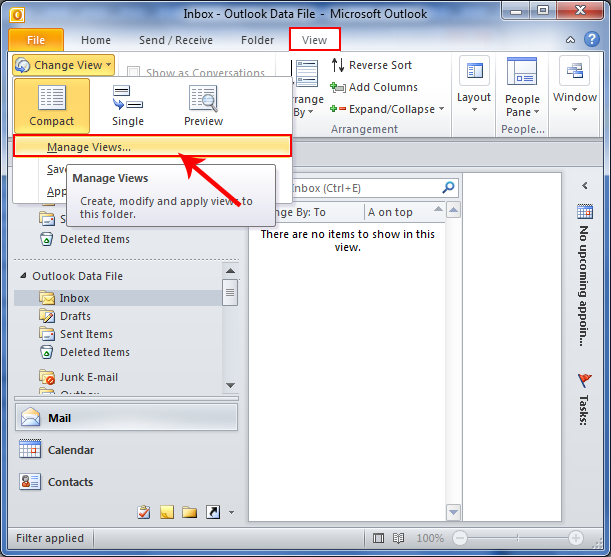The width and height of the screenshot is (611, 557).
Task: Click the calendar icon in To-Do Bar
Action: pos(585,211)
